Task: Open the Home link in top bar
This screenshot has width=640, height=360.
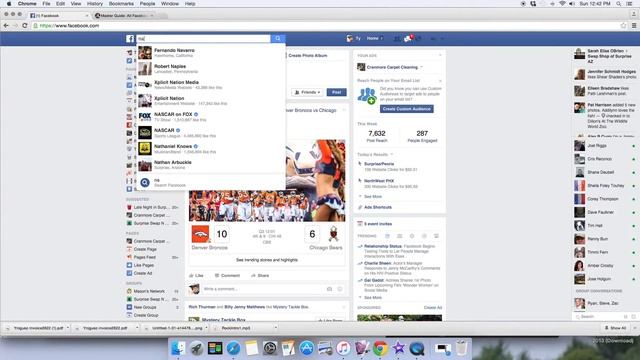Action: pyautogui.click(x=373, y=38)
